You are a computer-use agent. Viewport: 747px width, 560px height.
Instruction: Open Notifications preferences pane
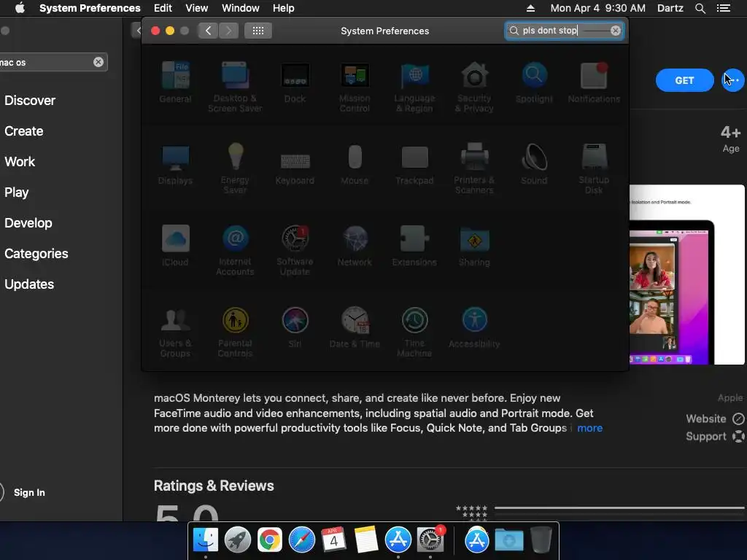click(594, 82)
